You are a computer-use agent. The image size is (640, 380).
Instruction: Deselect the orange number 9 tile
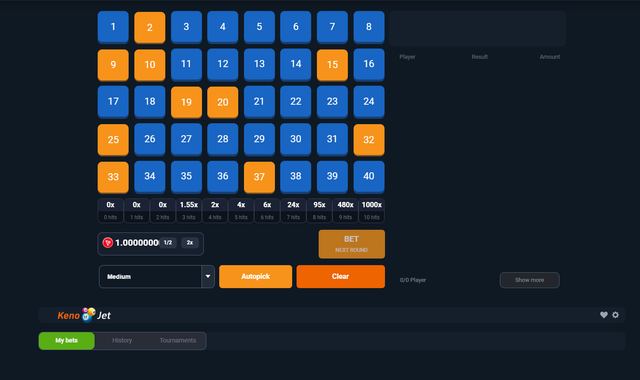tap(113, 64)
